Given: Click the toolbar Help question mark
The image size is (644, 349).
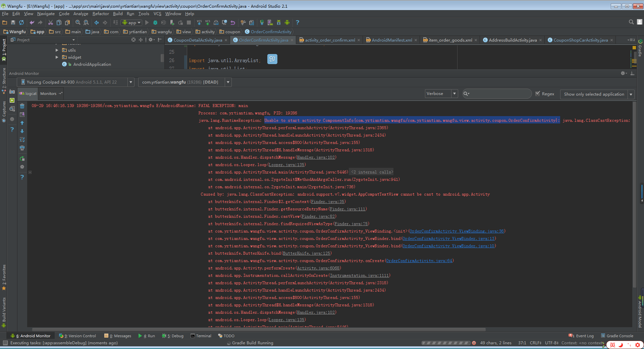Looking at the screenshot, I should [x=297, y=22].
